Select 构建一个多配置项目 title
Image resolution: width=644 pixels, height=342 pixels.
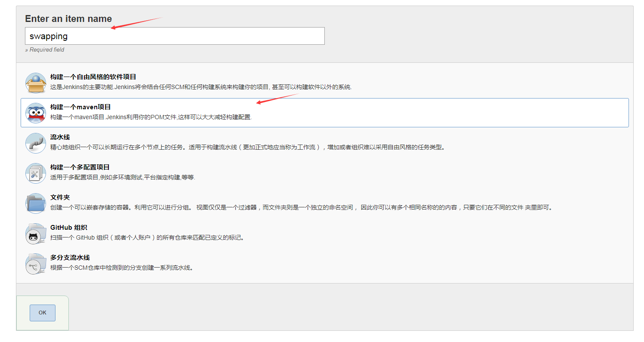(80, 167)
